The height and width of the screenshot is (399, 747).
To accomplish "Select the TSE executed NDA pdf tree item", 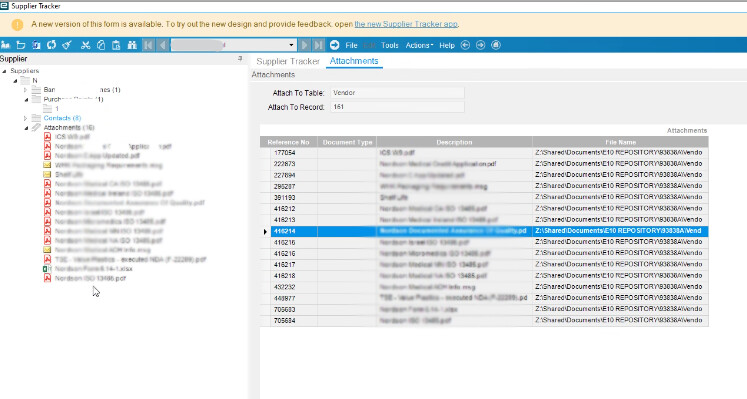I will (x=131, y=259).
